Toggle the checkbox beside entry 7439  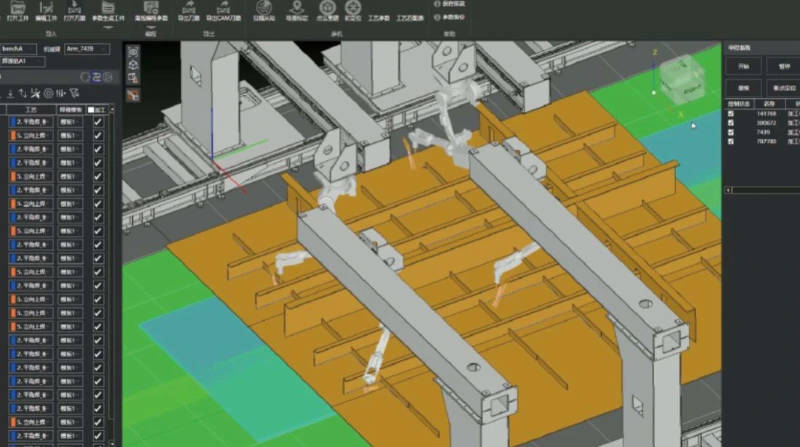click(731, 131)
